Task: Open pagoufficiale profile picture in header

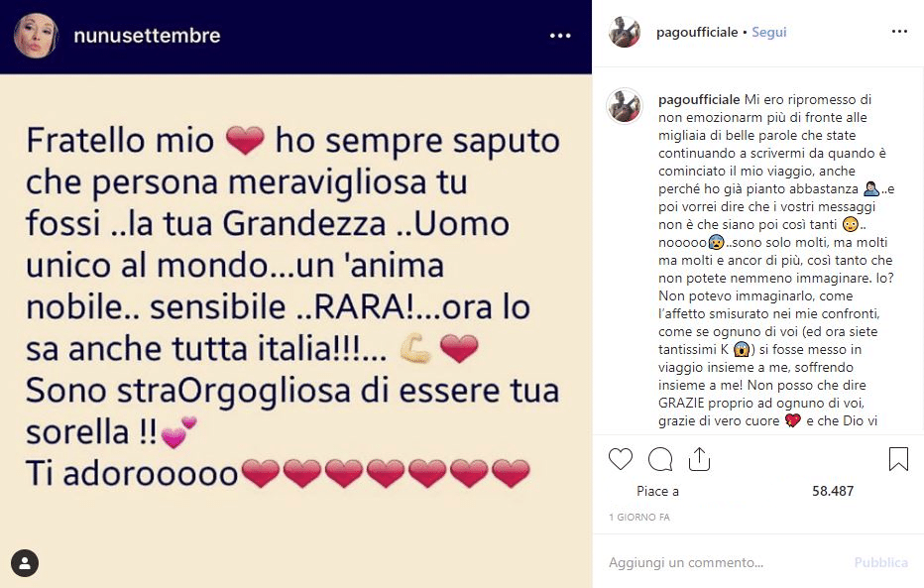Action: 625,32
